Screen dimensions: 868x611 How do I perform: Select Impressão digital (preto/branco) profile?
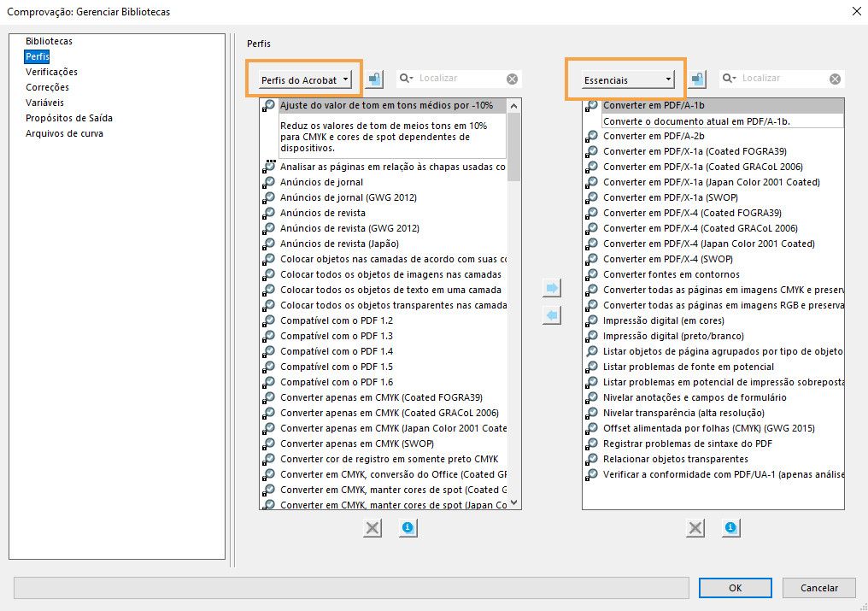click(x=673, y=336)
